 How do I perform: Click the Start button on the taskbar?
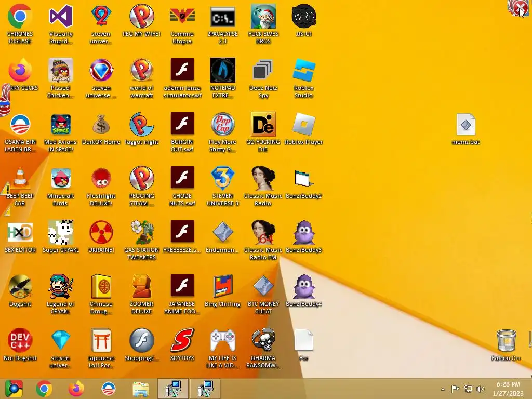[14, 389]
